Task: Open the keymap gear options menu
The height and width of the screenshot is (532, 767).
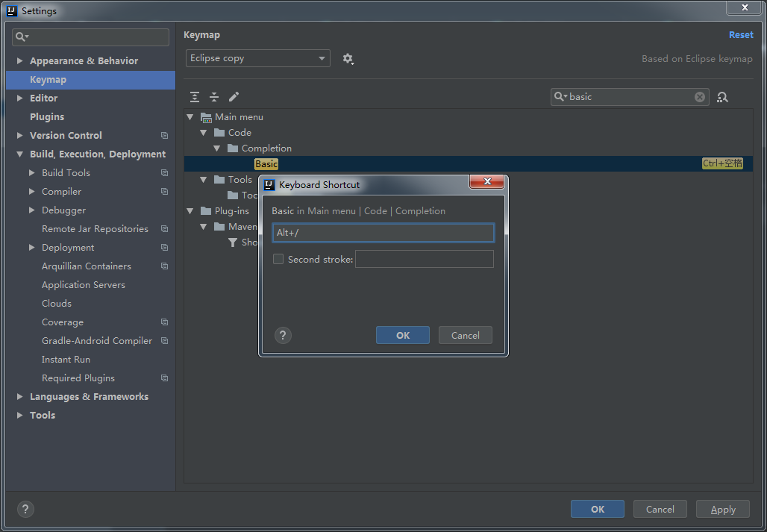Action: pyautogui.click(x=348, y=59)
